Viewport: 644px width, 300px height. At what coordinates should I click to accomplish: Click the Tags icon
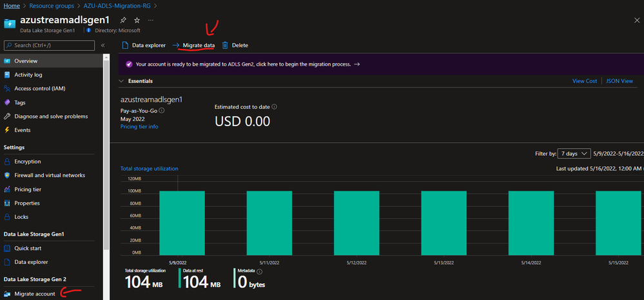click(7, 102)
